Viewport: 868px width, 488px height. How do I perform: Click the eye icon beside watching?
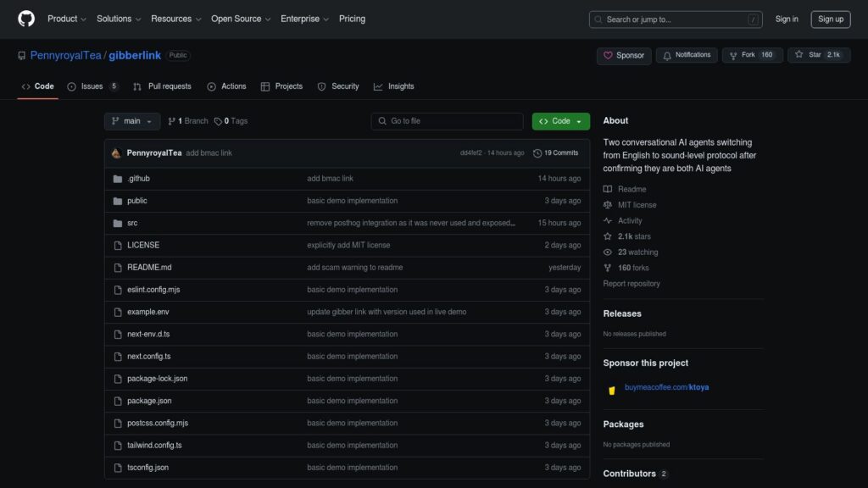[x=608, y=252]
